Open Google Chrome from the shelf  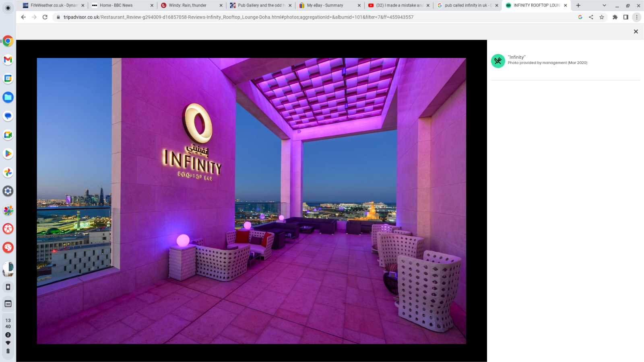tap(8, 41)
